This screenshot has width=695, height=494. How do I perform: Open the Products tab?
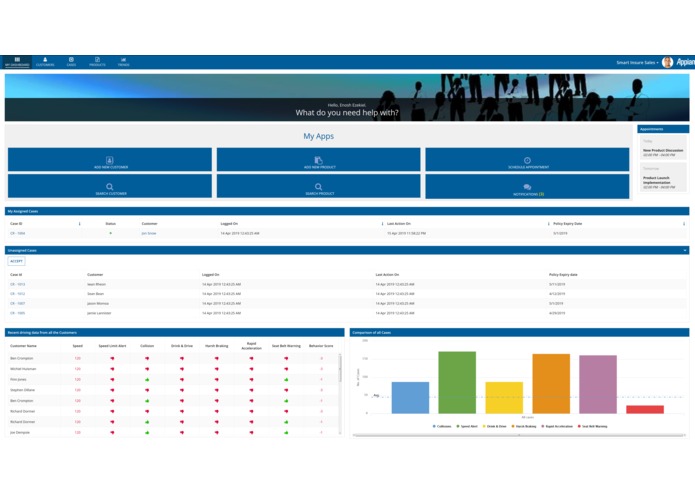97,62
